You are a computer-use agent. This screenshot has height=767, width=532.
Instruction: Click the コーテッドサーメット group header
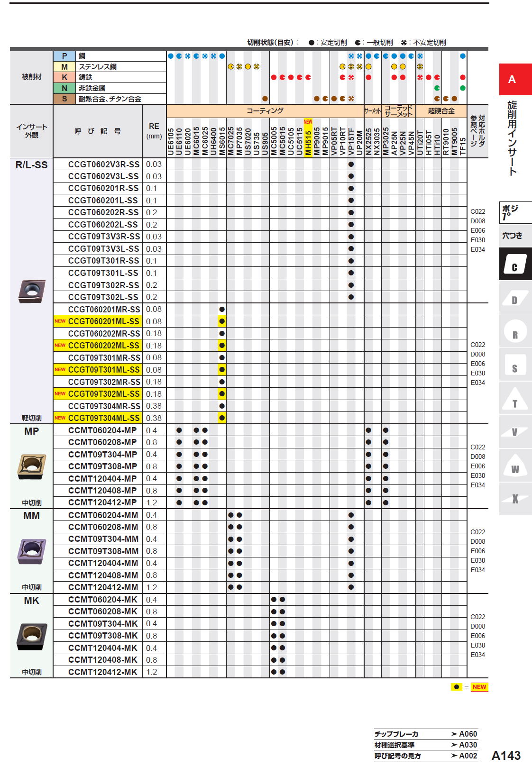[x=399, y=111]
